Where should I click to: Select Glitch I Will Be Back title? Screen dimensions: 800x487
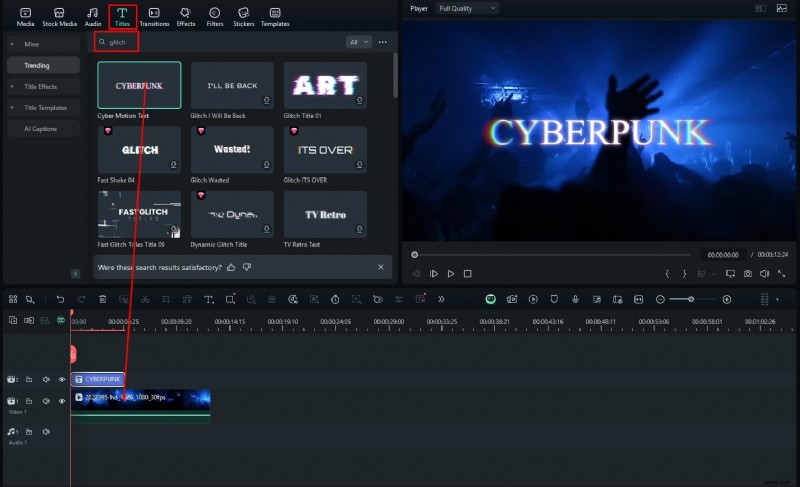(x=232, y=85)
